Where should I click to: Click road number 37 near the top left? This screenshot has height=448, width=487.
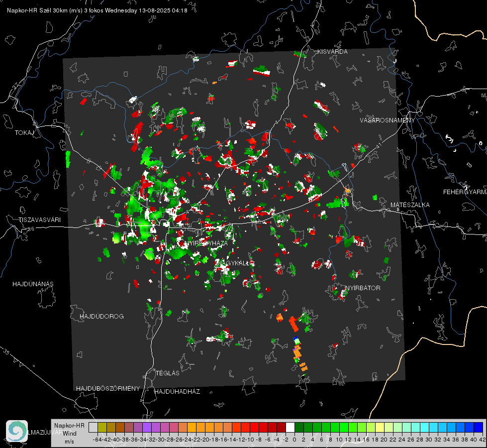click(15, 85)
